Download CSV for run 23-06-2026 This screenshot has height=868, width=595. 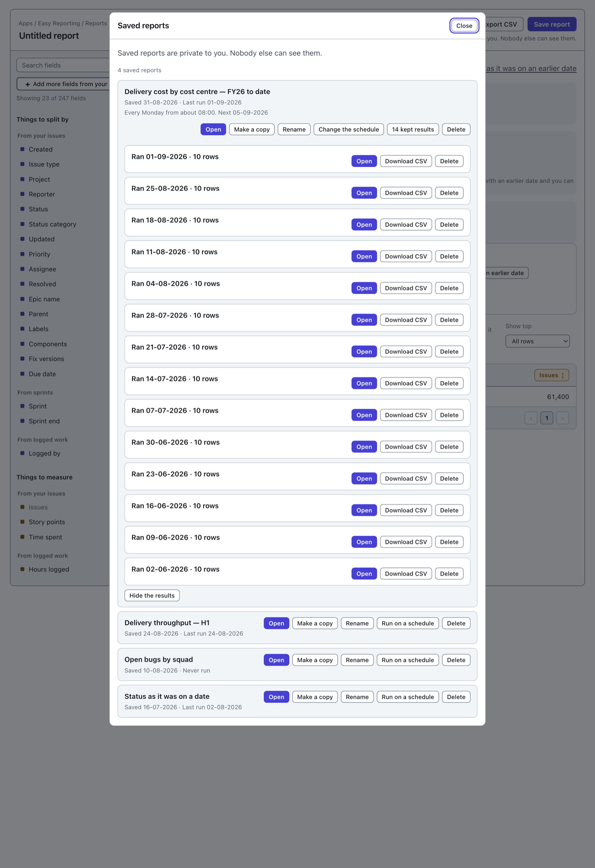406,478
